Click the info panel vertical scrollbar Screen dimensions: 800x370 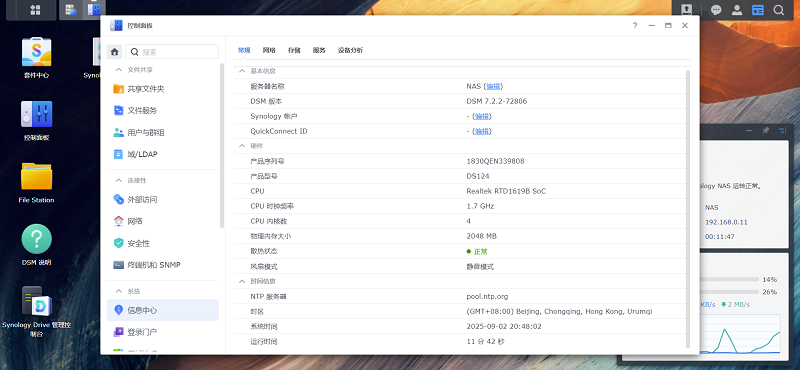click(x=688, y=209)
